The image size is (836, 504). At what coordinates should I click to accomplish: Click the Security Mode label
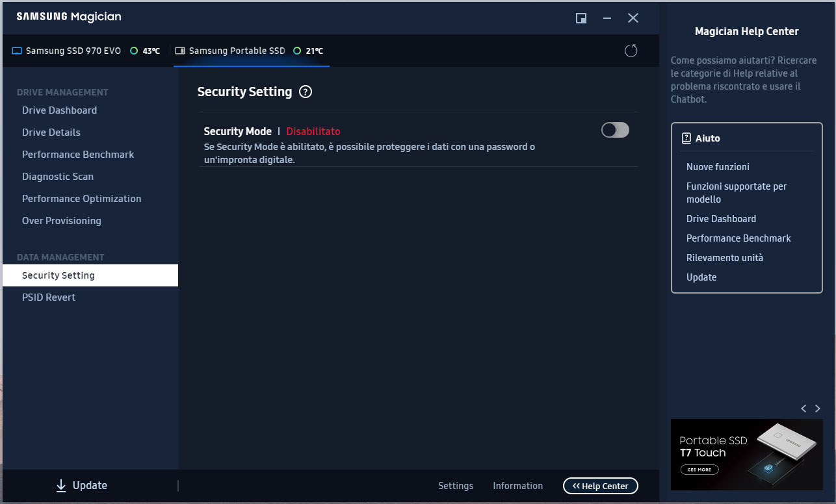tap(238, 132)
